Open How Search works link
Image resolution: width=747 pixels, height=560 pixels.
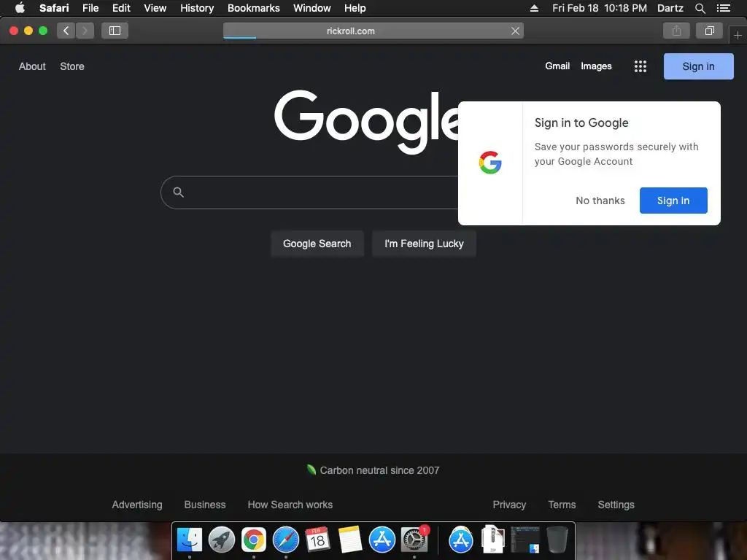pyautogui.click(x=290, y=505)
